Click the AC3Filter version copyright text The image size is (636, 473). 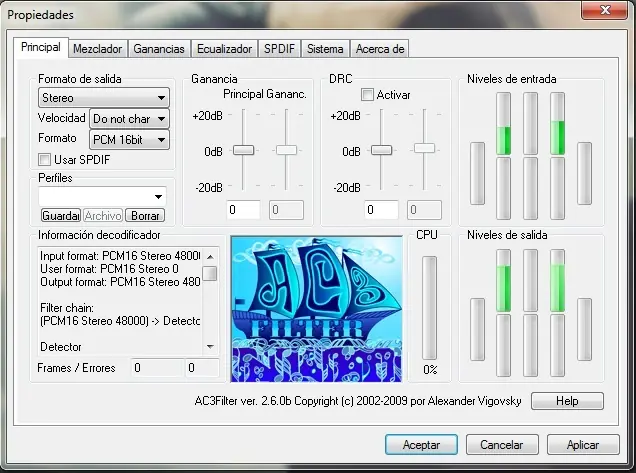pos(358,401)
